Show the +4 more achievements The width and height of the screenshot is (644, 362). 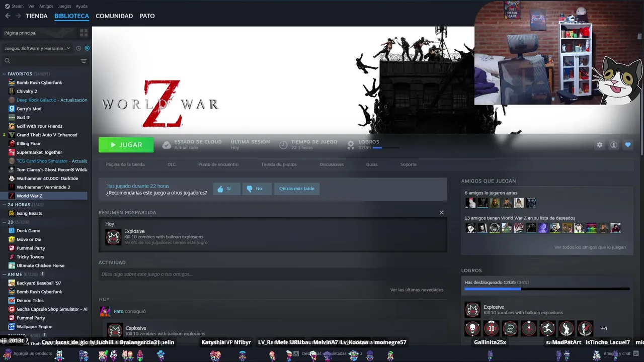tap(604, 328)
